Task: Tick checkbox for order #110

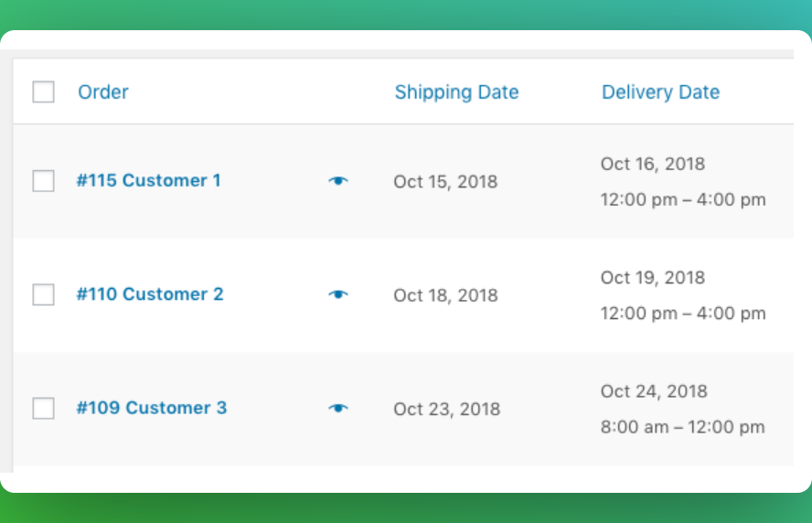Action: (x=44, y=294)
